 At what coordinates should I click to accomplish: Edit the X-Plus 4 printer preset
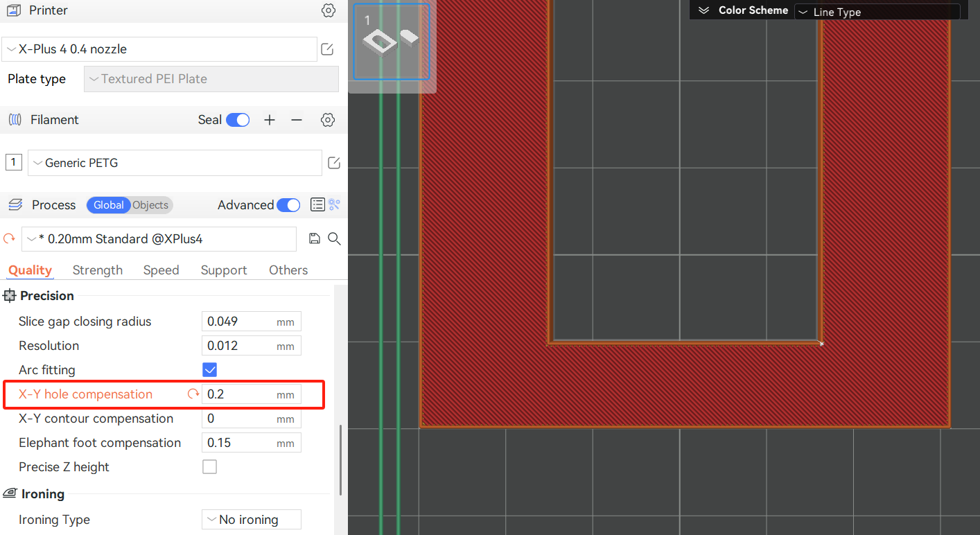click(327, 49)
